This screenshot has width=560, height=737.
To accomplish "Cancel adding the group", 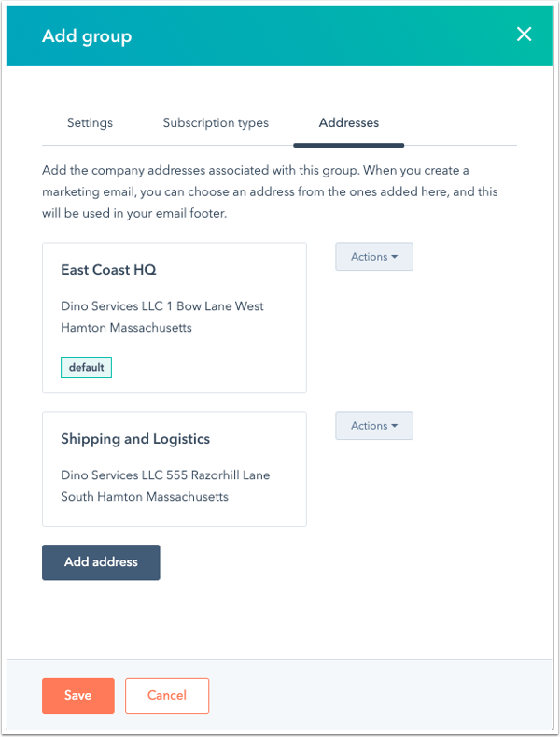I will [167, 696].
